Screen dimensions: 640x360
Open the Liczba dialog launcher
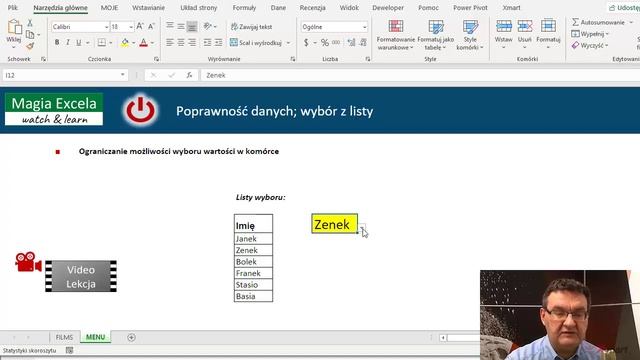point(368,59)
